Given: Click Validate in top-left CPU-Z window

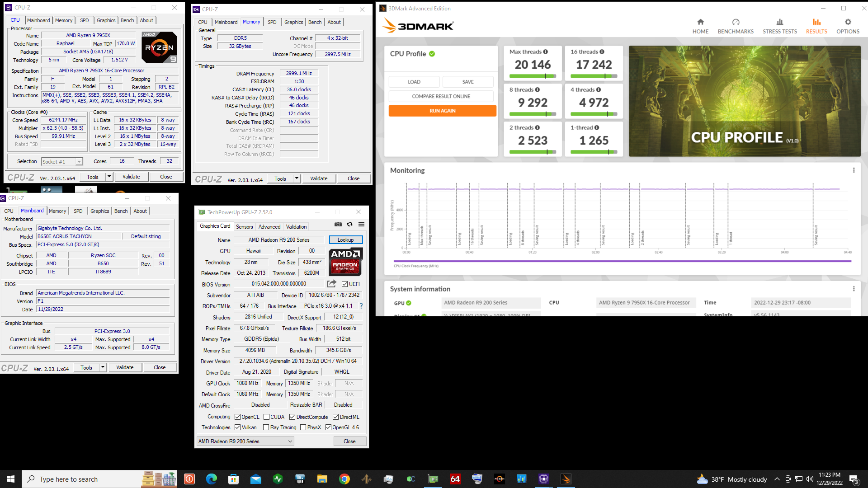Looking at the screenshot, I should click(x=131, y=177).
